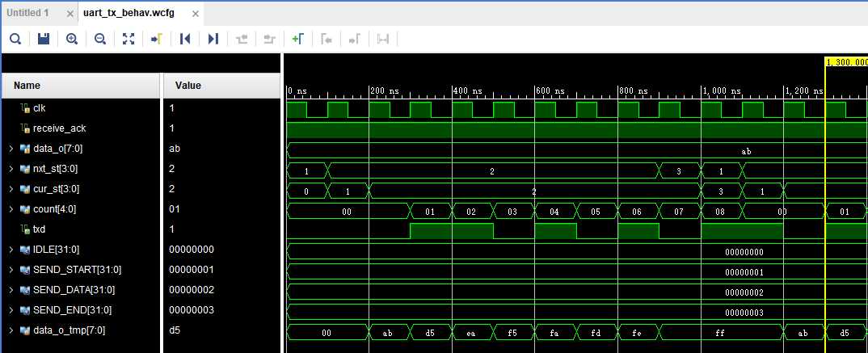Click the Swap Cursors icon
The image size is (868, 353).
coord(382,39)
